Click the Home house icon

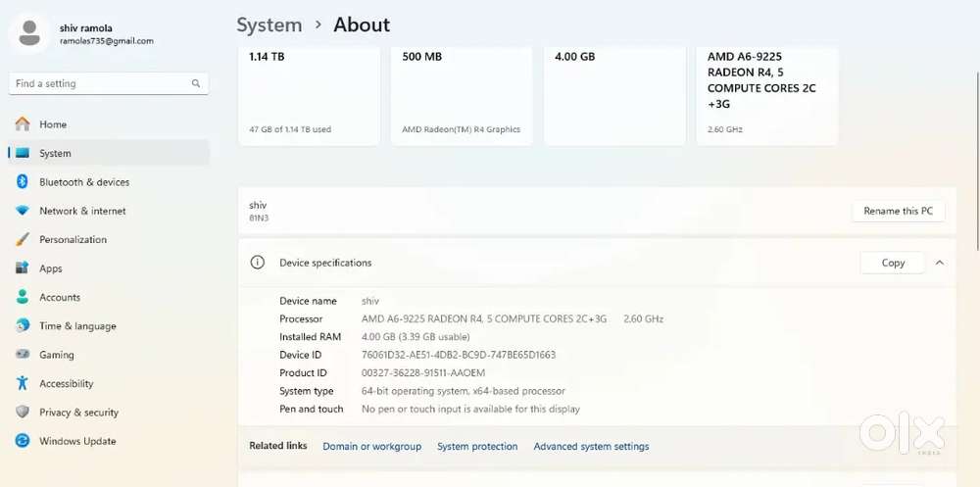(23, 123)
